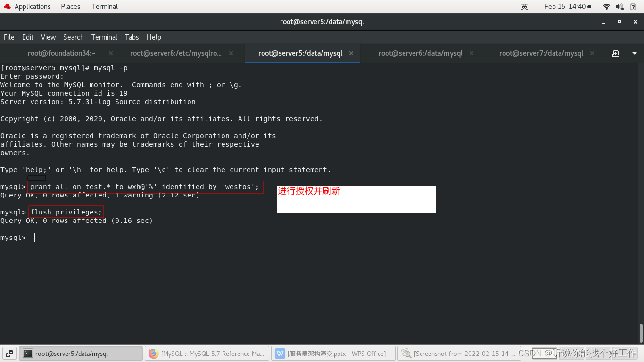Close the root@server7 tab
Screen dimensions: 644x362
coord(593,53)
